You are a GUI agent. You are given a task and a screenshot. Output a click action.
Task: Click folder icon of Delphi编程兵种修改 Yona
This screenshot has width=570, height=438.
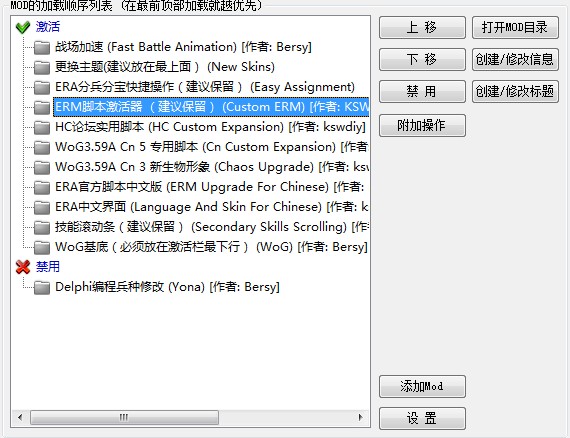click(x=42, y=287)
